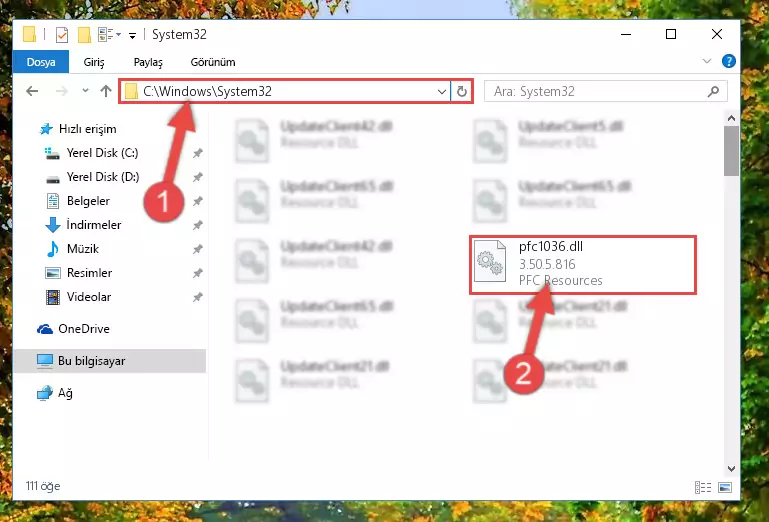Viewport: 769px width, 522px height.
Task: Click the file list scrollbar thumb
Action: point(731,151)
